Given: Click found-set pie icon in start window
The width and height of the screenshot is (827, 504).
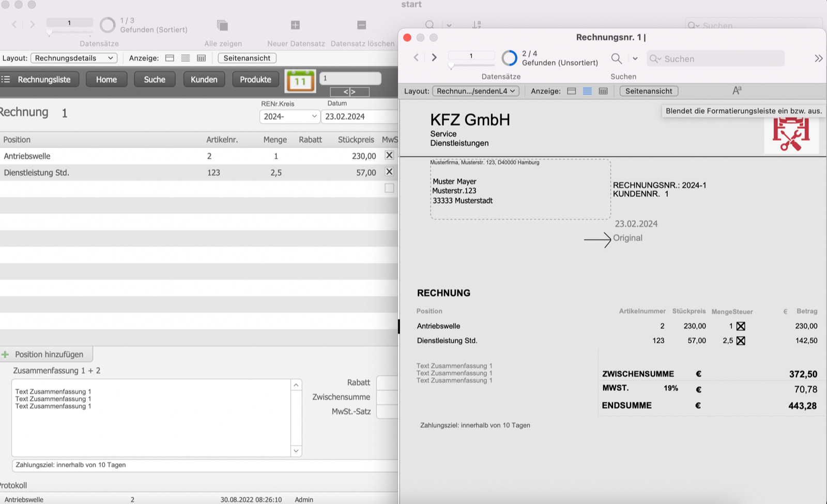Looking at the screenshot, I should point(108,25).
